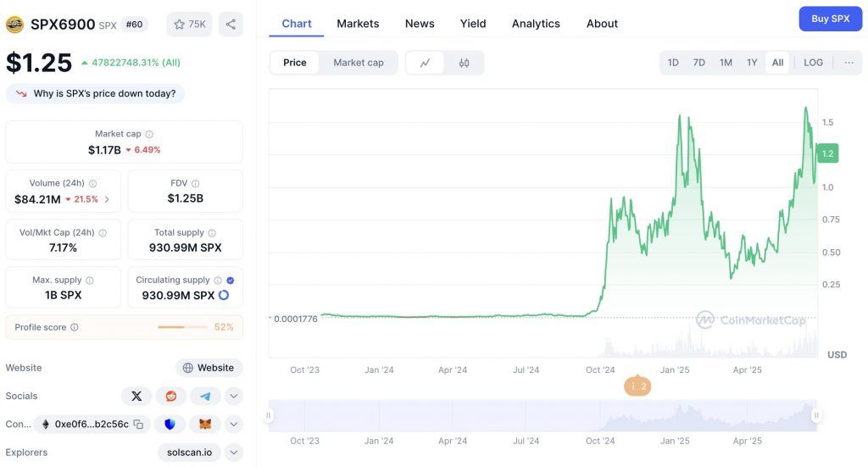
Task: Set chart range to 1D
Action: pos(673,63)
